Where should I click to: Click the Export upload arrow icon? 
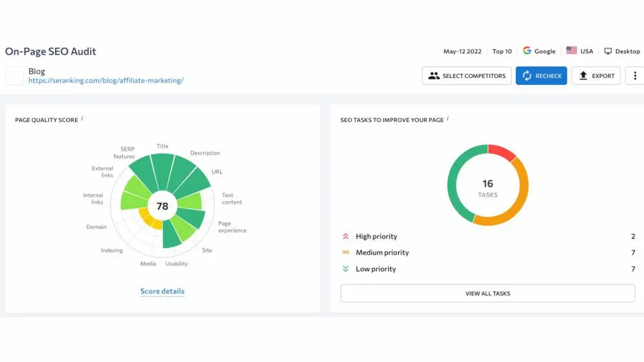pyautogui.click(x=583, y=76)
